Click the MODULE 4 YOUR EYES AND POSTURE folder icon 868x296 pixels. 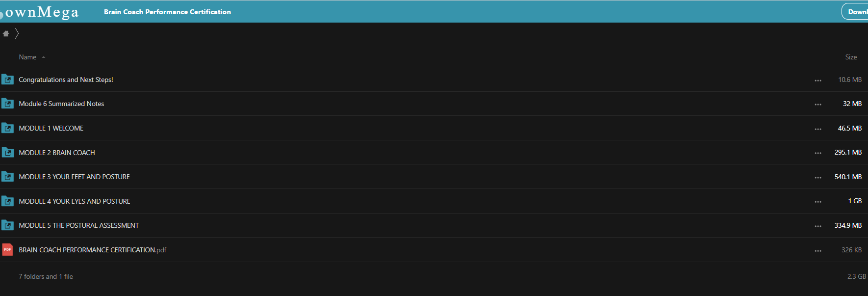[7, 201]
